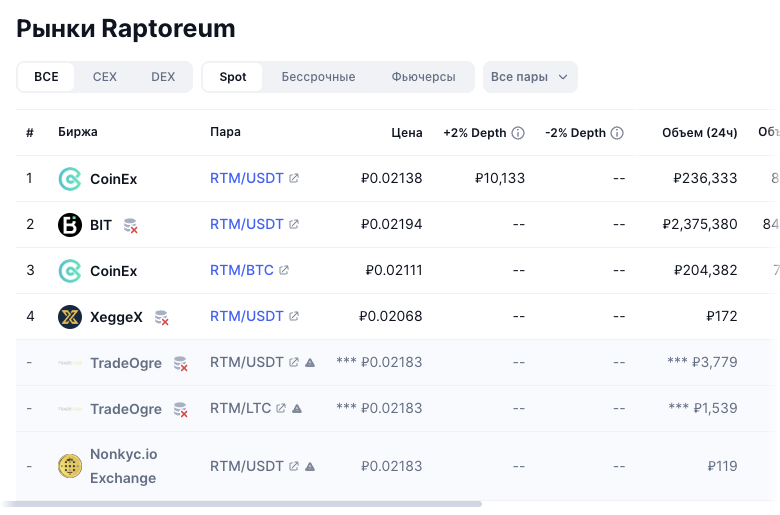The height and width of the screenshot is (515, 780).
Task: Click volume ₽236,333 in CoinEx row
Action: point(705,178)
